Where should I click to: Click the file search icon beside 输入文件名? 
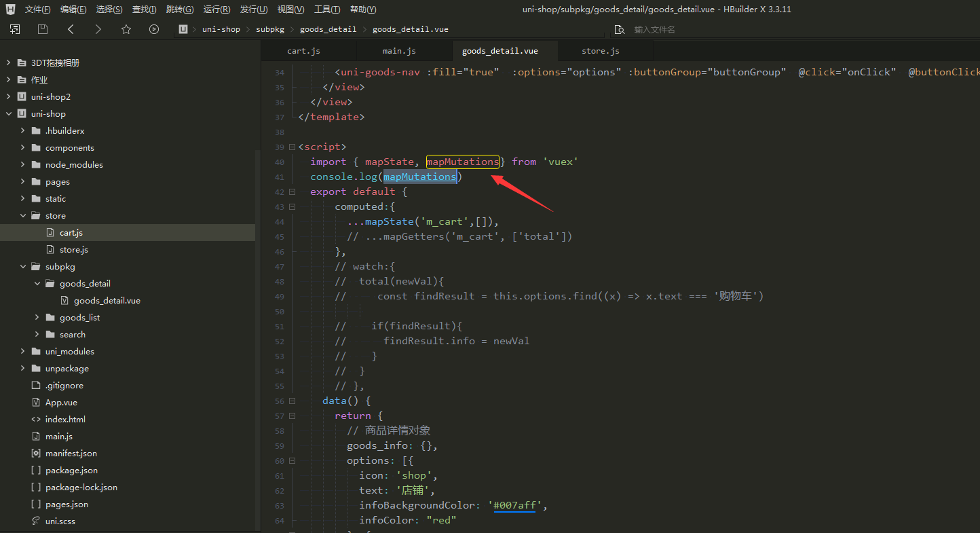pyautogui.click(x=619, y=30)
